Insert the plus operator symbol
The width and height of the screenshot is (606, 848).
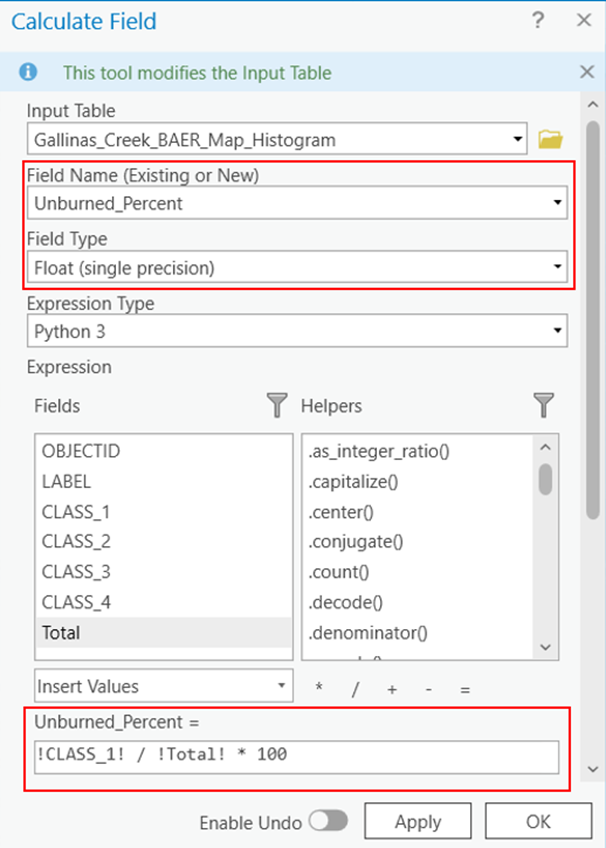[x=390, y=689]
